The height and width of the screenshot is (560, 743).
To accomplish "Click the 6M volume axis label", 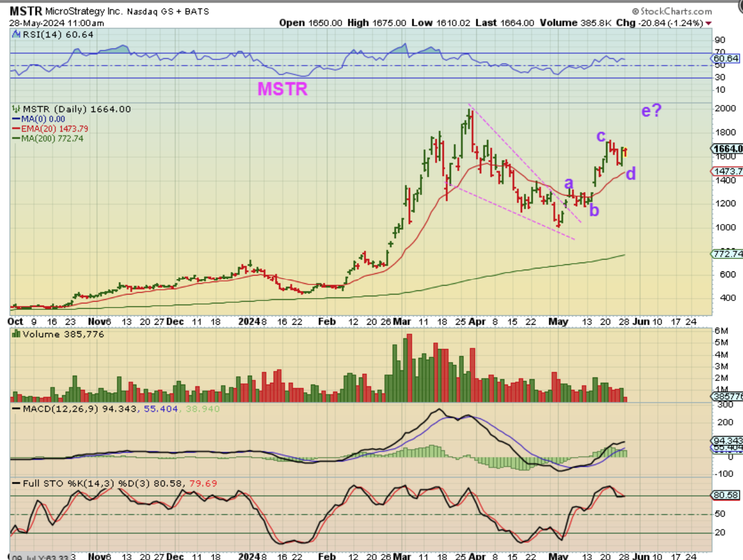I will click(720, 331).
